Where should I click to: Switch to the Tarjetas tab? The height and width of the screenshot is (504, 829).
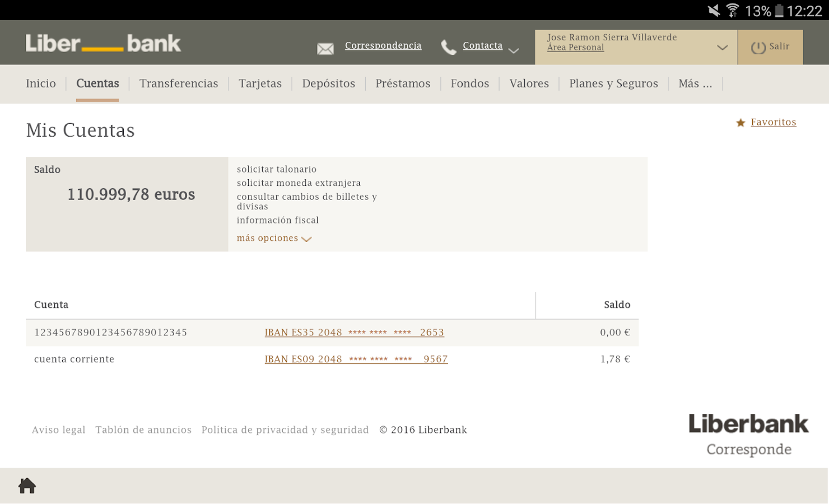260,83
